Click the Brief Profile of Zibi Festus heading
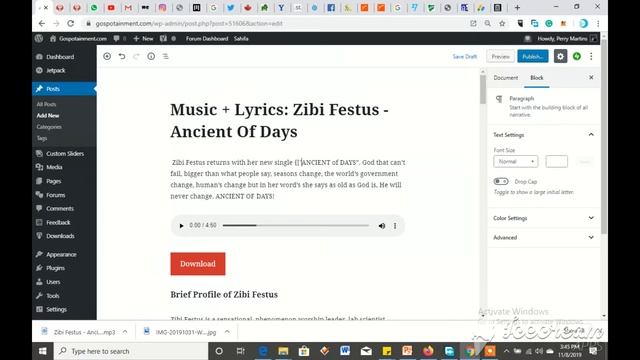640x360 pixels. click(224, 294)
